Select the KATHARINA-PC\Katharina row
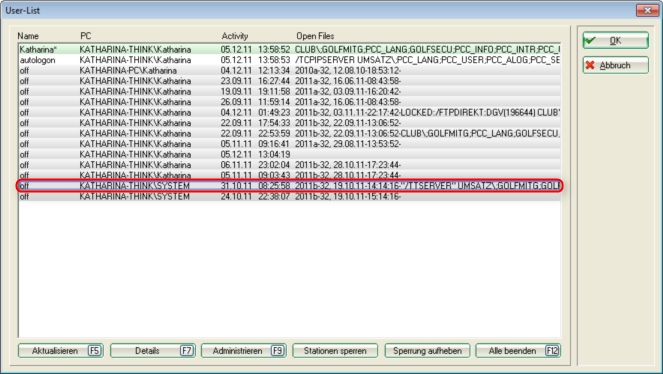The width and height of the screenshot is (663, 374). click(290, 71)
